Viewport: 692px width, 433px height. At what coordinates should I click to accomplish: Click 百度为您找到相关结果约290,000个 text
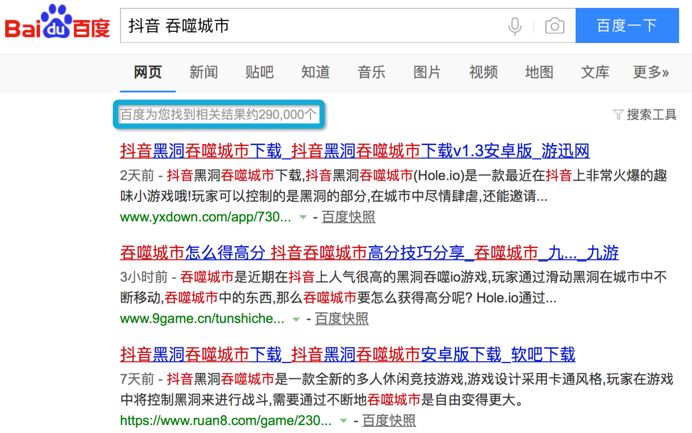(218, 115)
